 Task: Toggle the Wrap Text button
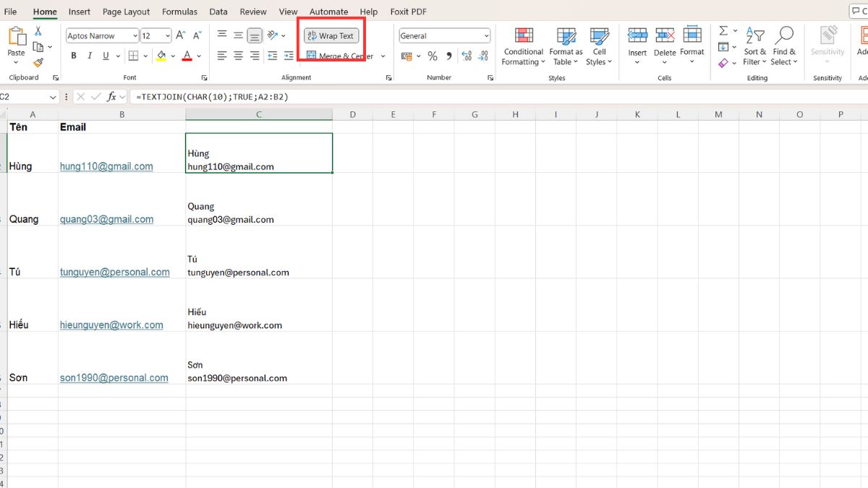click(331, 35)
